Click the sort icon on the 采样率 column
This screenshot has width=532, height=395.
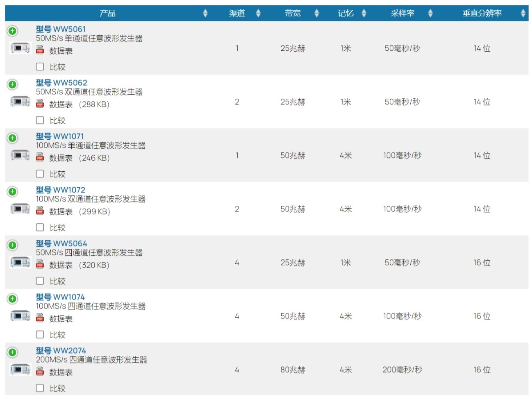click(430, 13)
